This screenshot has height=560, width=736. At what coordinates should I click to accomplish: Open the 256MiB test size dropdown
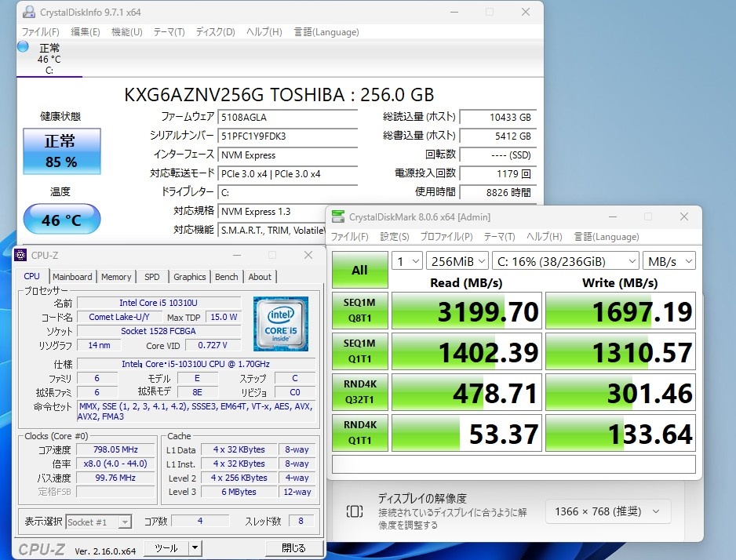457,261
